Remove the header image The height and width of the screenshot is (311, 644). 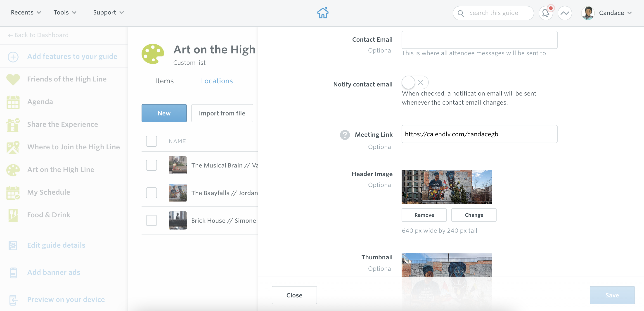point(424,215)
